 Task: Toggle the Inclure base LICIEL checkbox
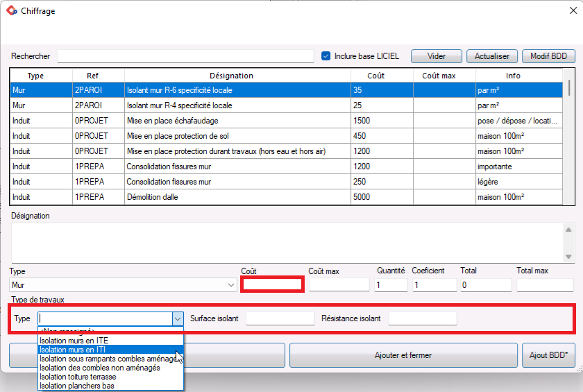coord(326,56)
